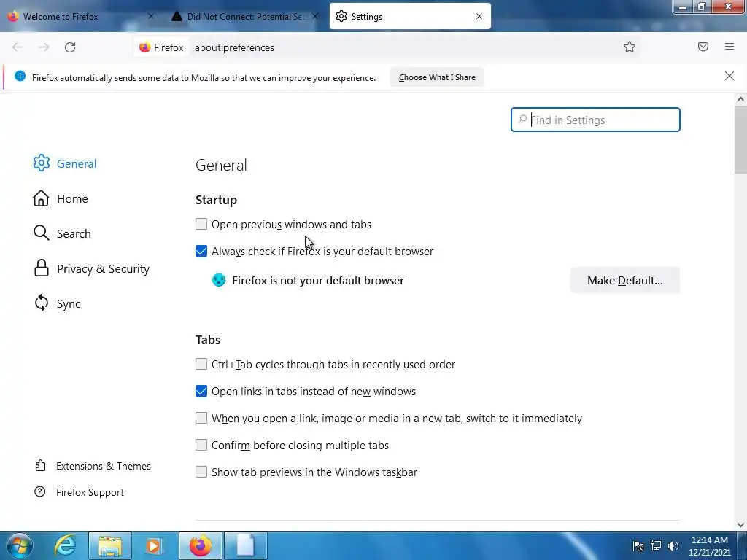Click the Privacy & Security lock icon
Image resolution: width=747 pixels, height=560 pixels.
(x=42, y=268)
